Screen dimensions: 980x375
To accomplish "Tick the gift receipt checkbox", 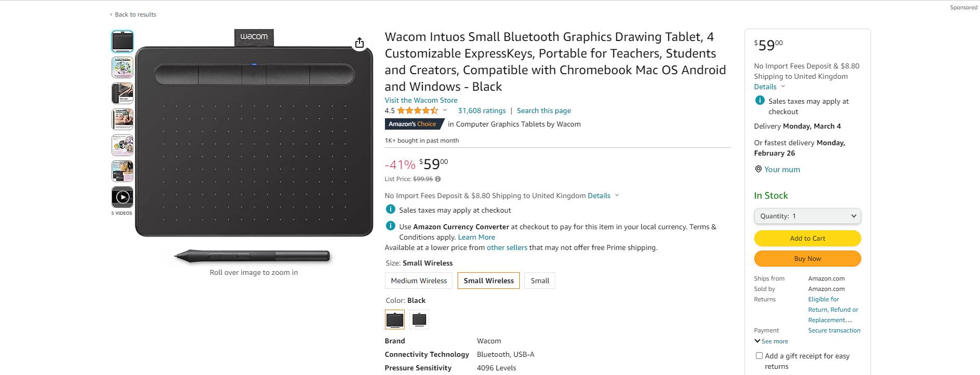I will pos(759,356).
